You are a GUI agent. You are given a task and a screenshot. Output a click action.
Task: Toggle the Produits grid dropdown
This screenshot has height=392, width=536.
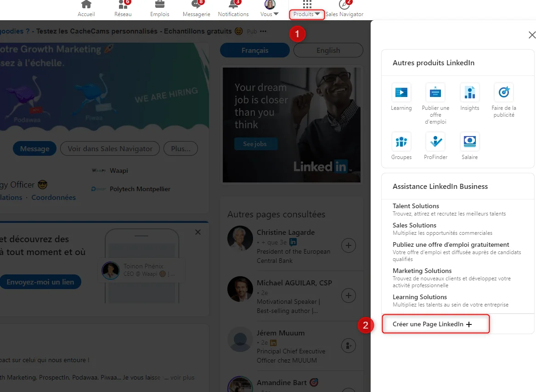[x=307, y=9]
